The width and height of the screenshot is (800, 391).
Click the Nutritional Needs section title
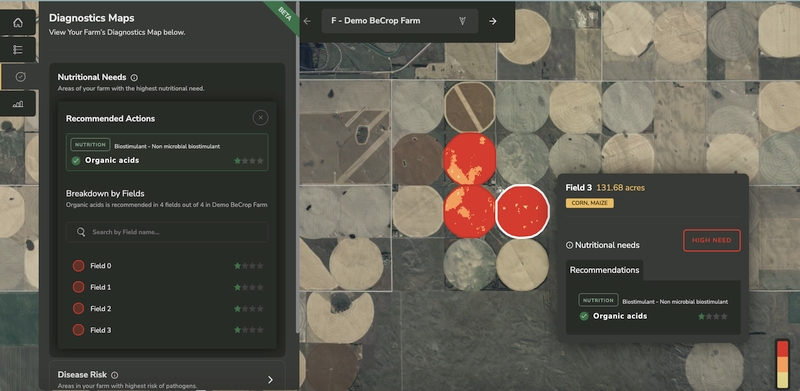click(92, 78)
